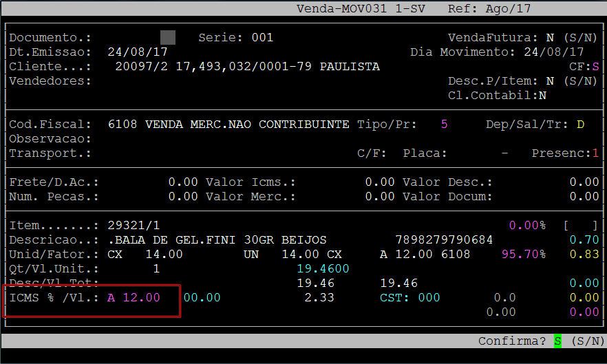Toggle the Cl.Contabil N flag
607x364 pixels.
coord(542,96)
